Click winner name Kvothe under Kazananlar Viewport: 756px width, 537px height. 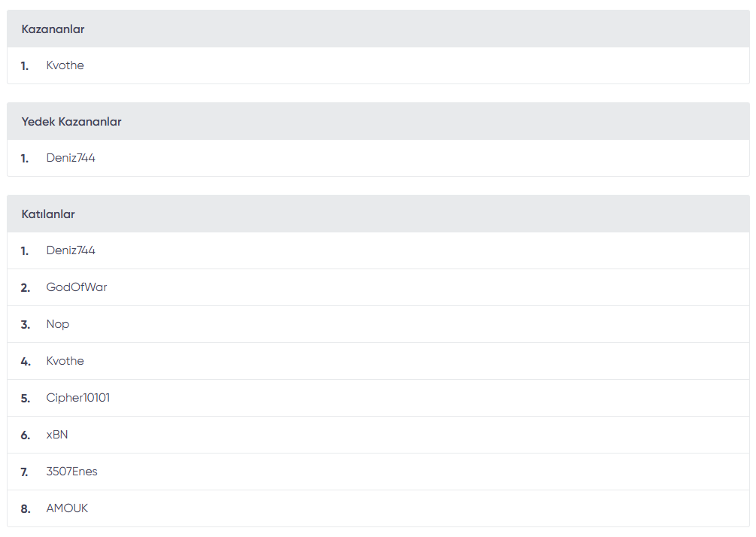tap(65, 65)
